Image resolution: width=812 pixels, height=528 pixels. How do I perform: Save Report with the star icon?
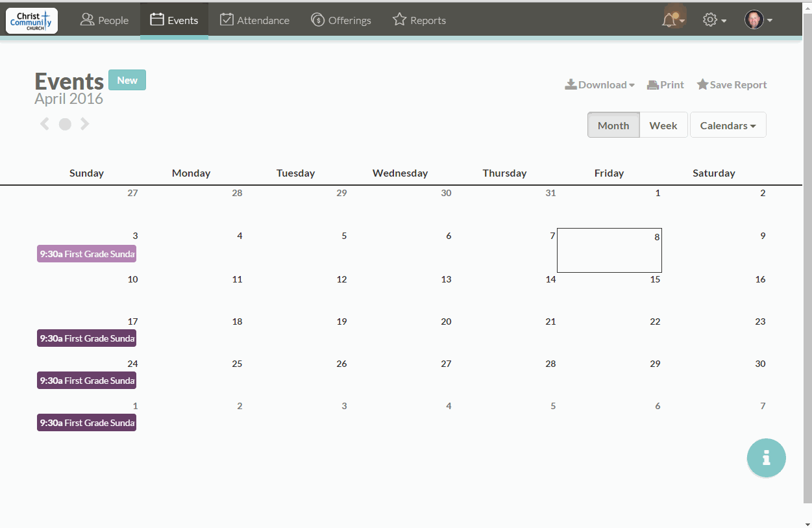[732, 84]
